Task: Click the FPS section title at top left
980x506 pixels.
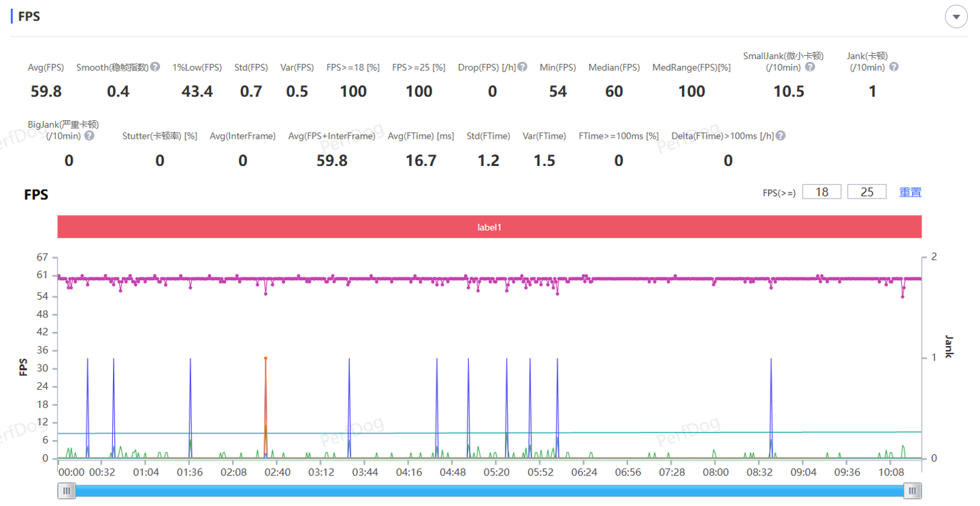Action: coord(29,16)
